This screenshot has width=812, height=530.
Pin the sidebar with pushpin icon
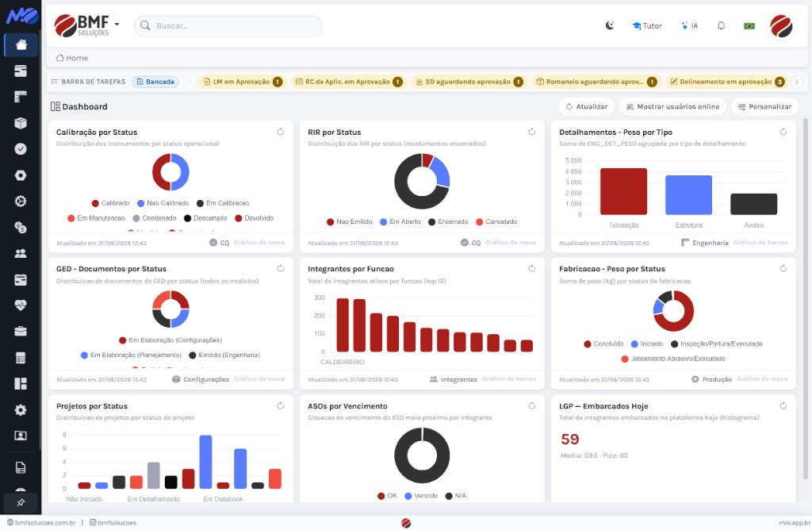coord(21,502)
